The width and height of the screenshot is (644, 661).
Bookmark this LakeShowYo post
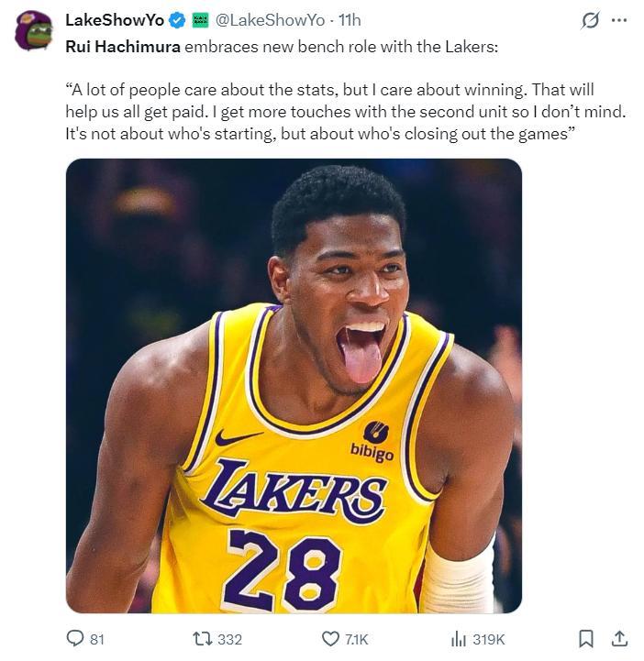[x=587, y=638]
